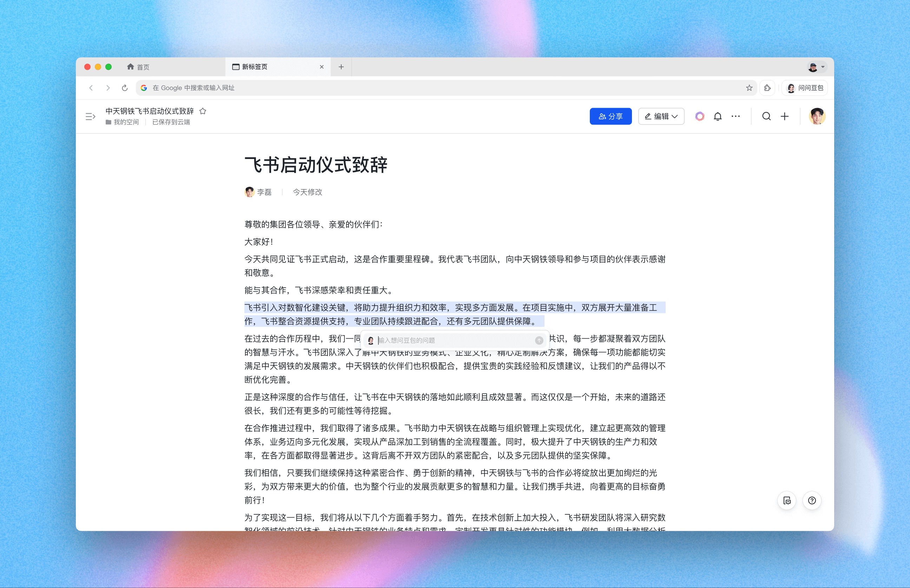Click paragraph 能与其合作,飞书深感荣幸
This screenshot has height=588, width=910.
coord(320,290)
